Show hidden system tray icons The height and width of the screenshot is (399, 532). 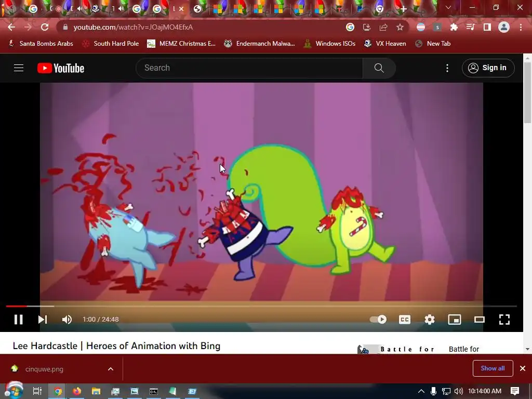click(x=421, y=391)
